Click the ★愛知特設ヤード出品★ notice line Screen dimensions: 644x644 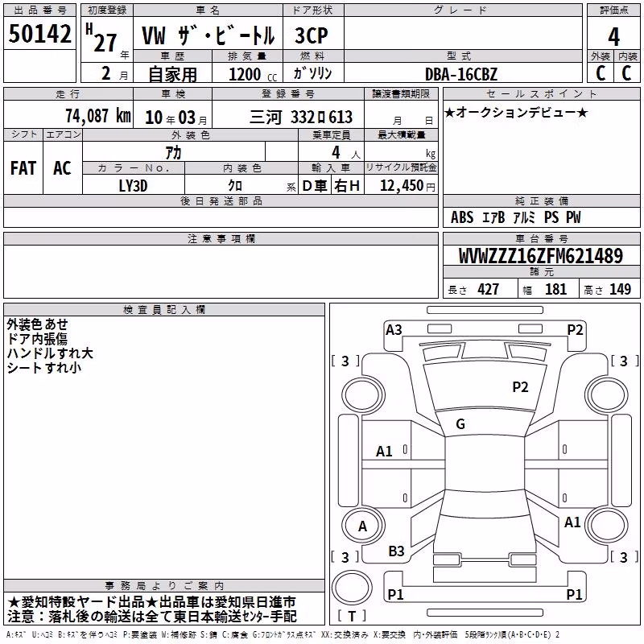[x=151, y=602]
